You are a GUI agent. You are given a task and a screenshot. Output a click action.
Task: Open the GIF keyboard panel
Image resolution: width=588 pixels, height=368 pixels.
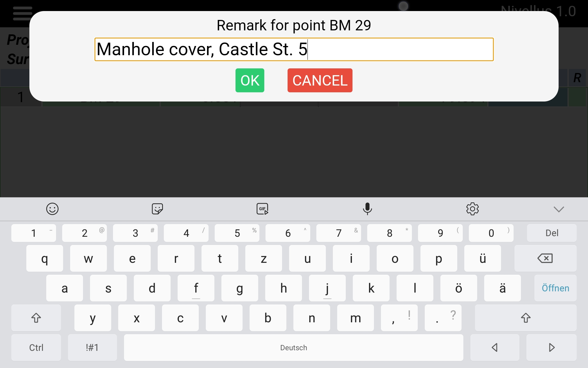[262, 209]
